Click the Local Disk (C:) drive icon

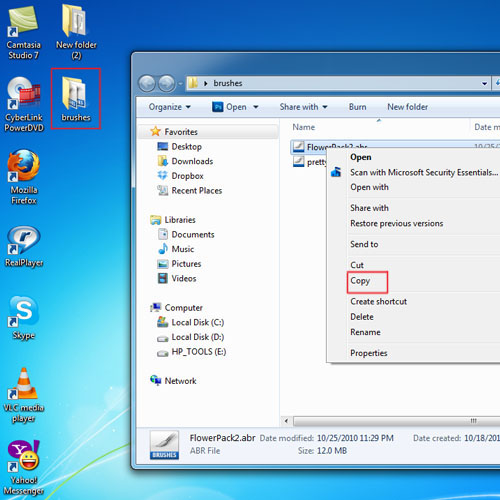(162, 322)
